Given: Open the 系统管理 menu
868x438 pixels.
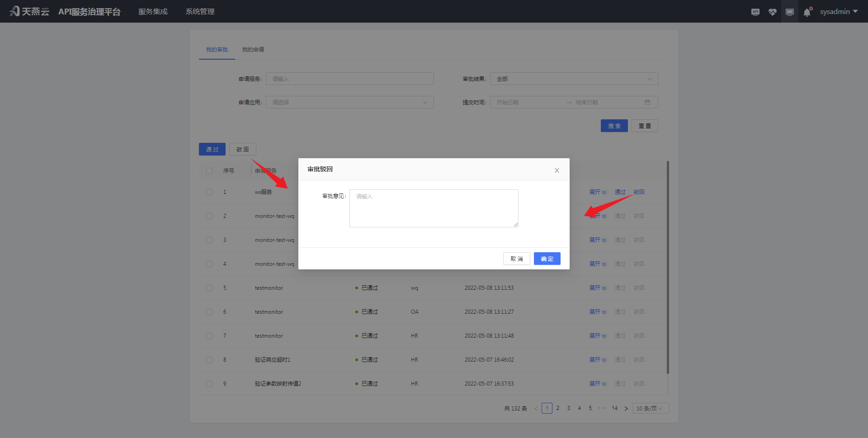Looking at the screenshot, I should click(200, 11).
